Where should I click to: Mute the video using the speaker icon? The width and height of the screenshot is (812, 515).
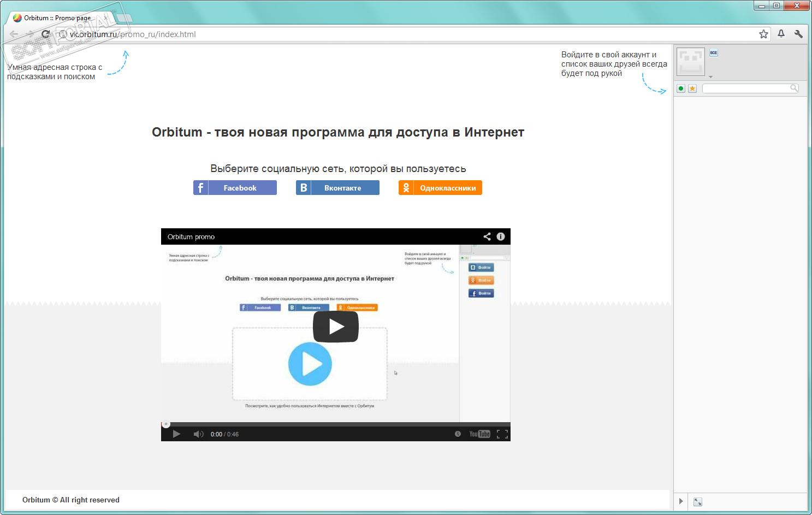pos(198,434)
